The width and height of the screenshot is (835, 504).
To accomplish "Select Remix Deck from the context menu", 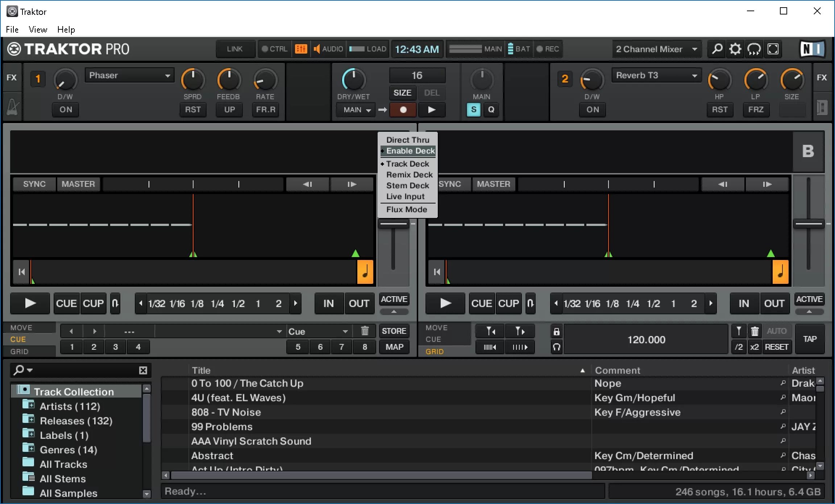I will 409,175.
